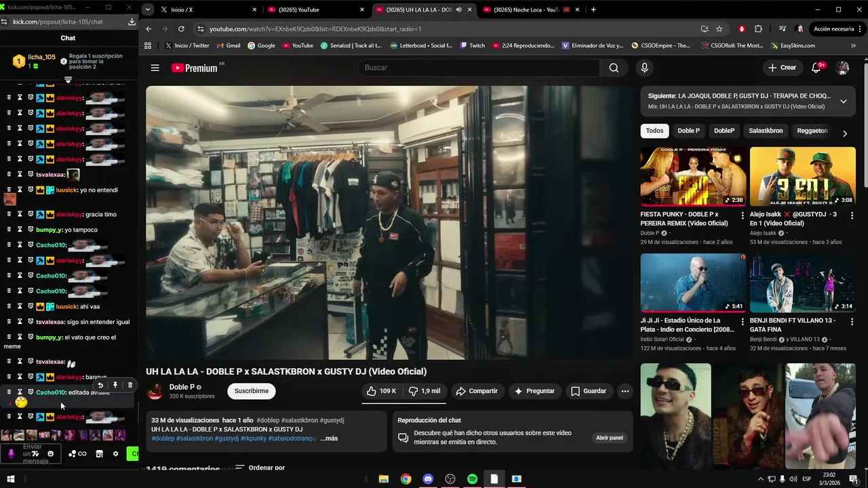The image size is (868, 488).
Task: Open Chrome tab search dropdown arrow
Action: (148, 9)
